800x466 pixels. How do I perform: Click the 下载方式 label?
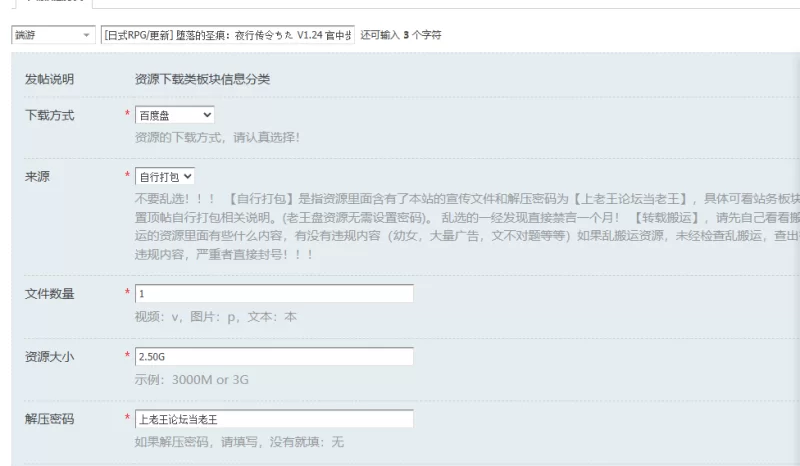[49, 115]
